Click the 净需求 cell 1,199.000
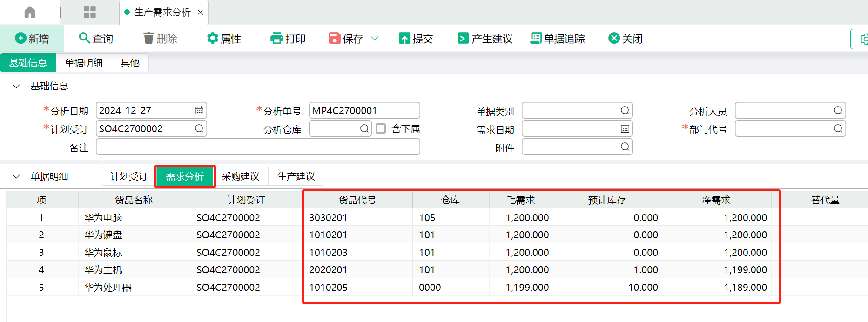 716,270
